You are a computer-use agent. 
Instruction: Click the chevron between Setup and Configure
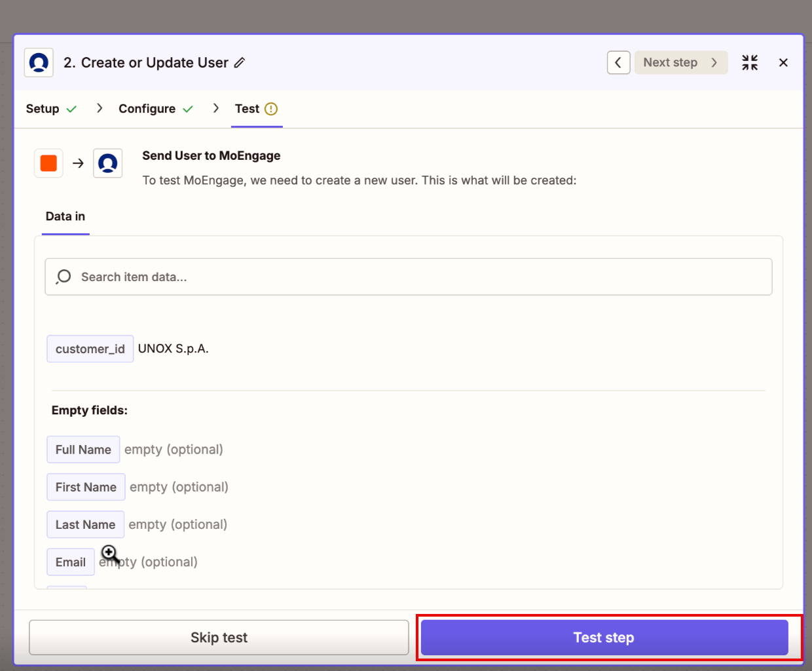click(100, 108)
